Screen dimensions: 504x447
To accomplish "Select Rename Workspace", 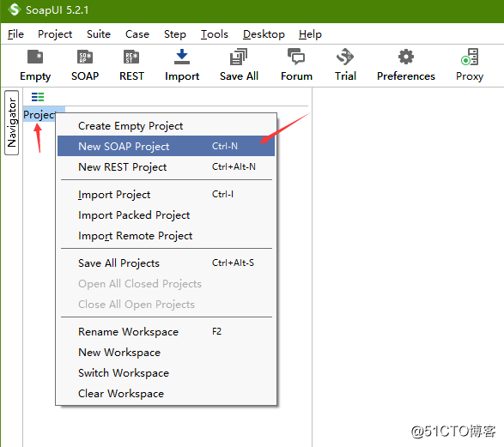I will [166, 332].
